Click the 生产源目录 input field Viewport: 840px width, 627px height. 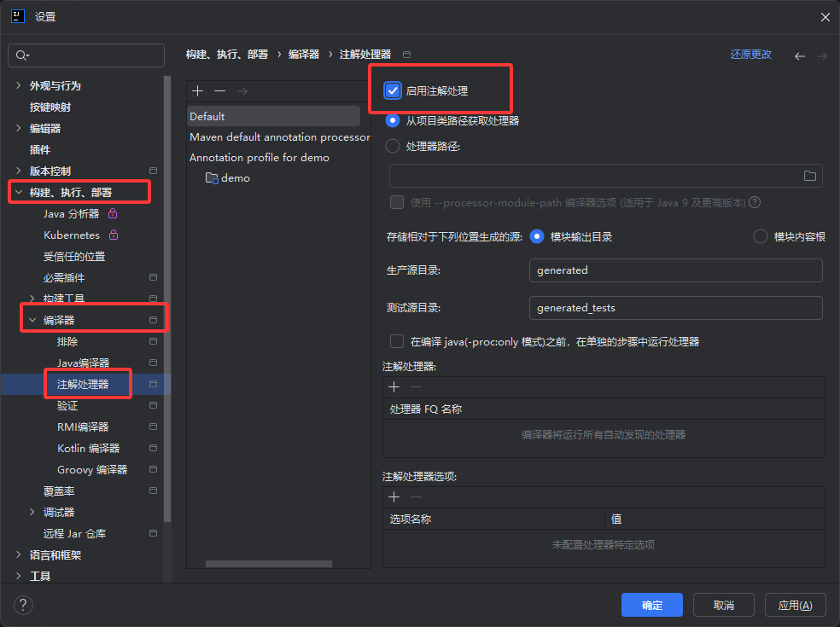(675, 270)
